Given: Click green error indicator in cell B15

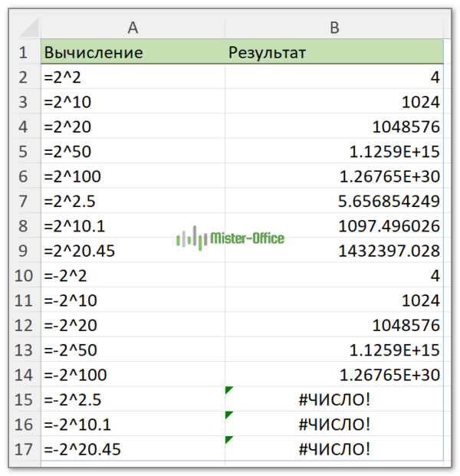Looking at the screenshot, I should [x=228, y=391].
